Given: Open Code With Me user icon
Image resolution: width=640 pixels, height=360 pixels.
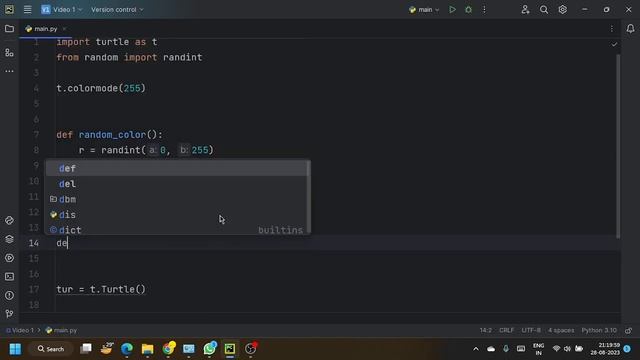Looking at the screenshot, I should coord(525,9).
